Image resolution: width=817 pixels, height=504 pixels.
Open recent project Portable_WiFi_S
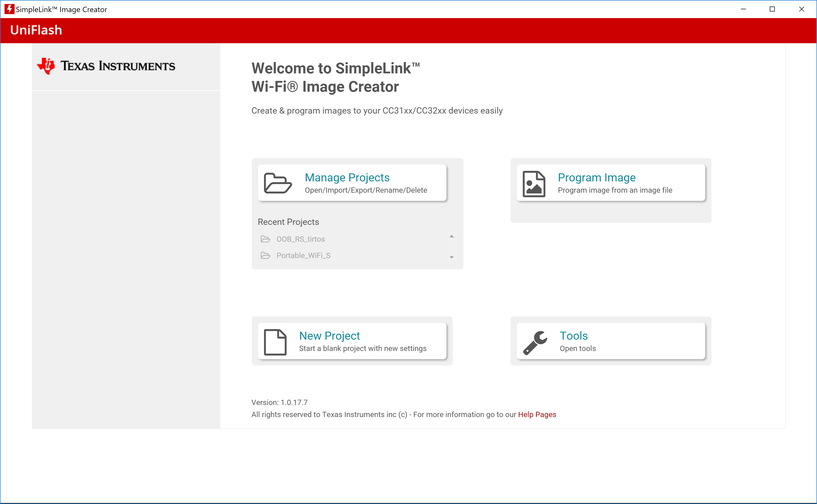click(x=303, y=255)
